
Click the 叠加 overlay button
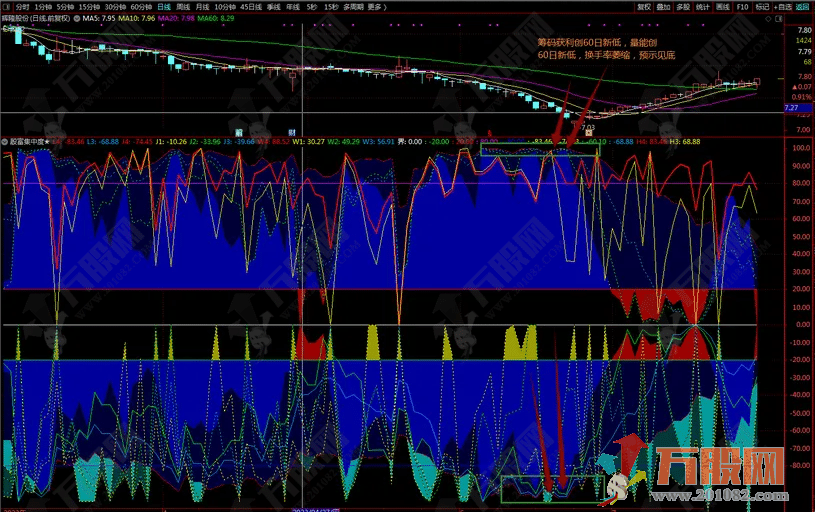click(663, 7)
